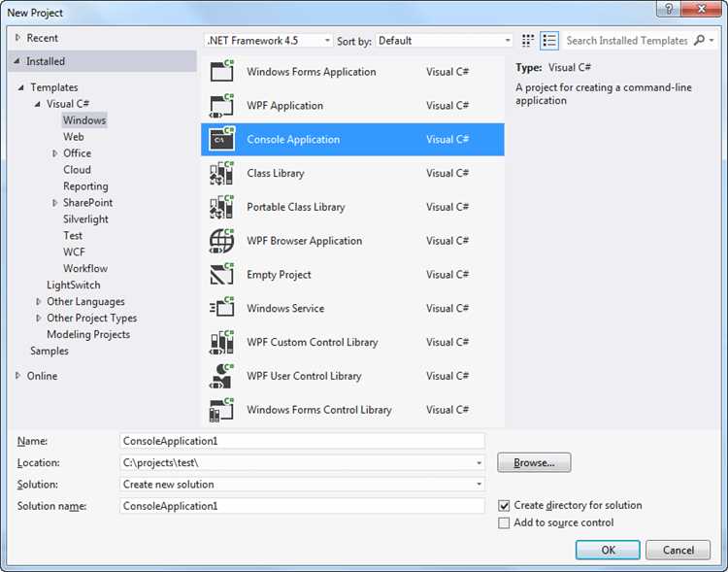Expand the Other Languages tree node
The image size is (728, 572).
[x=39, y=302]
